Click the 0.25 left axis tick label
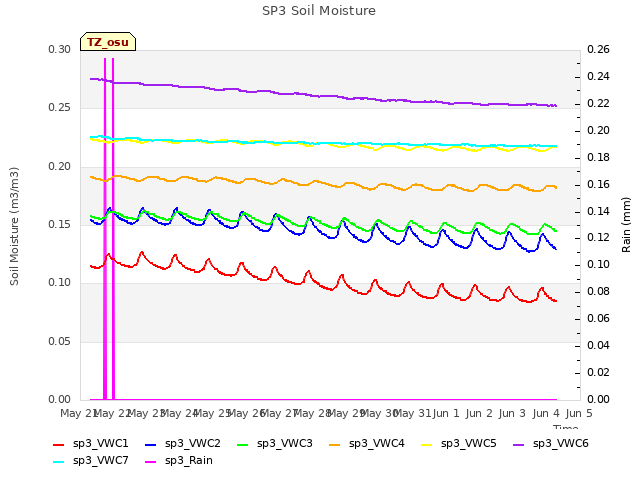640x480 pixels. (60, 108)
